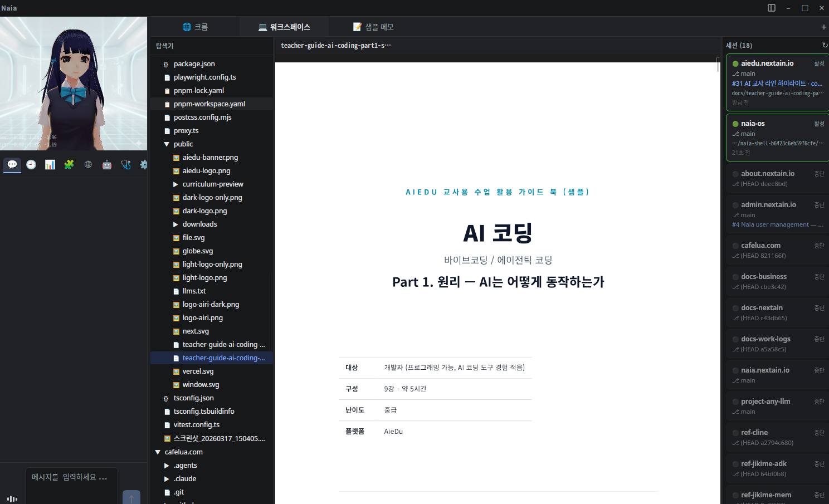Click the robot icon under the avatar
The image size is (829, 504).
[106, 164]
